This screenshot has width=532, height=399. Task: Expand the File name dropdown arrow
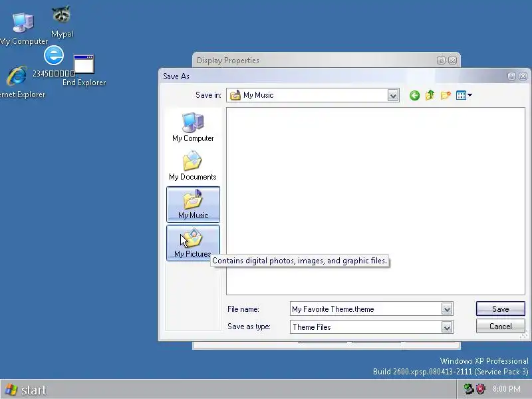click(447, 309)
